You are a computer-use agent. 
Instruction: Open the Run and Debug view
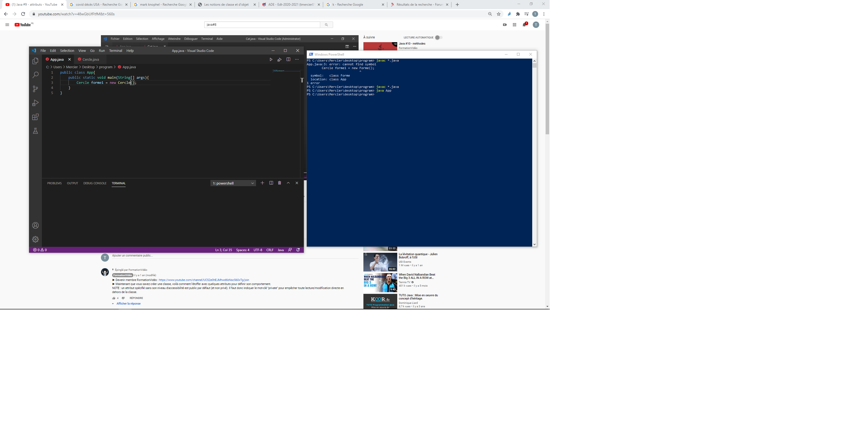coord(35,103)
